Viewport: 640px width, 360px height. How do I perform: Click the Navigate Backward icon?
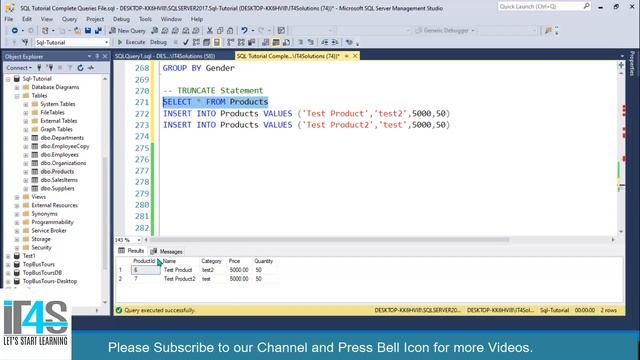tap(14, 31)
